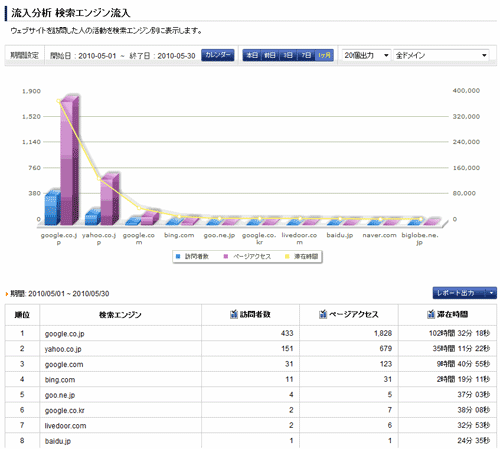Select the 1ヶ月 period tab
The height and width of the screenshot is (449, 500).
click(324, 55)
